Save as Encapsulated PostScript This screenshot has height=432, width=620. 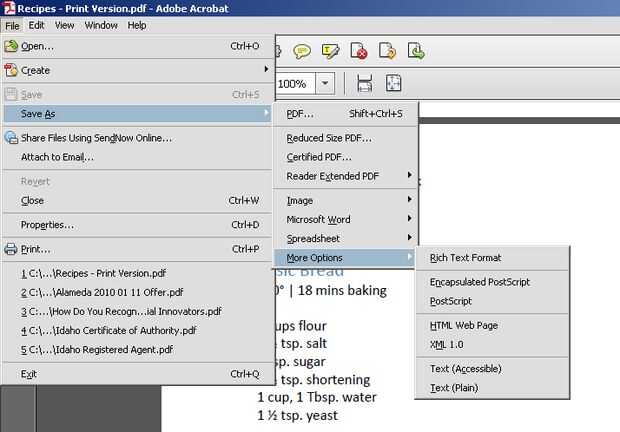492,282
